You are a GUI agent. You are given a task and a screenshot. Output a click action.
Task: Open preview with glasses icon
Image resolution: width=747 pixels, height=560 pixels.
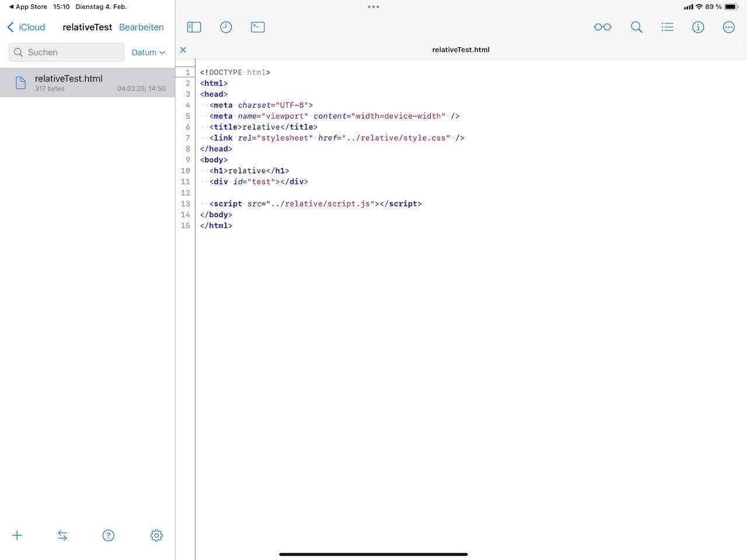tap(603, 27)
